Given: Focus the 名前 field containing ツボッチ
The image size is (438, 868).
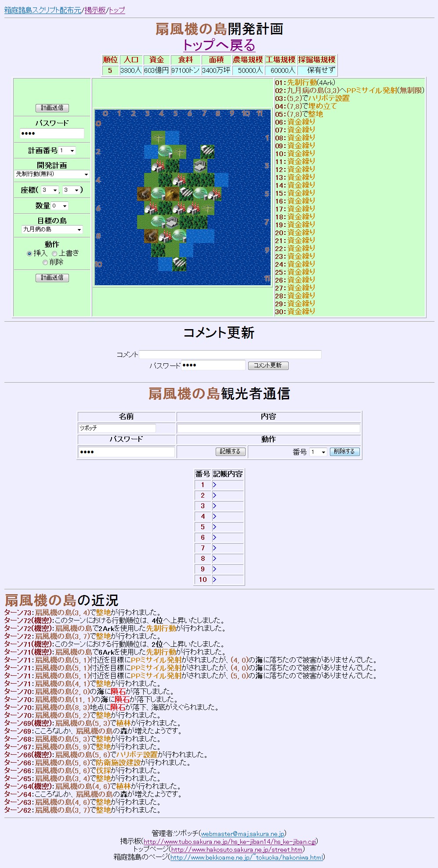Looking at the screenshot, I should pyautogui.click(x=117, y=428).
